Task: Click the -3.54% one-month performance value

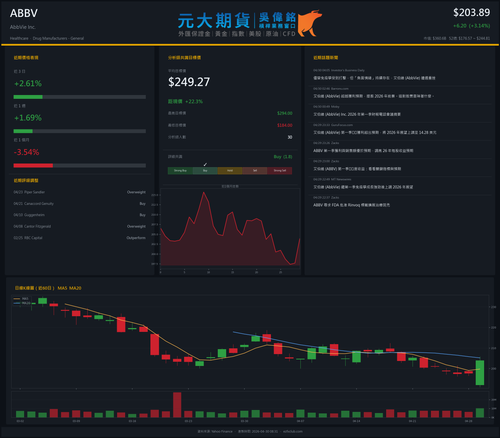Action: tap(26, 152)
